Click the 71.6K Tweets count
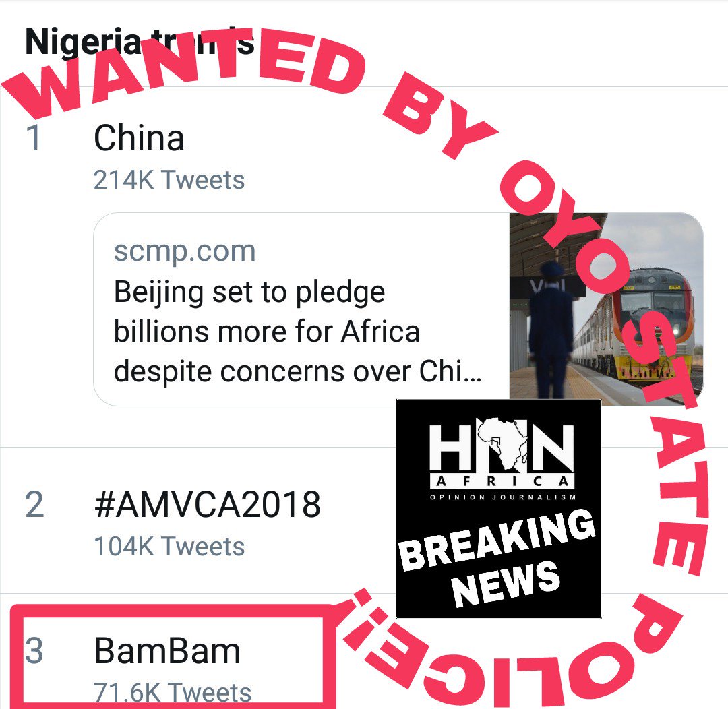This screenshot has height=709, width=728. pyautogui.click(x=173, y=692)
